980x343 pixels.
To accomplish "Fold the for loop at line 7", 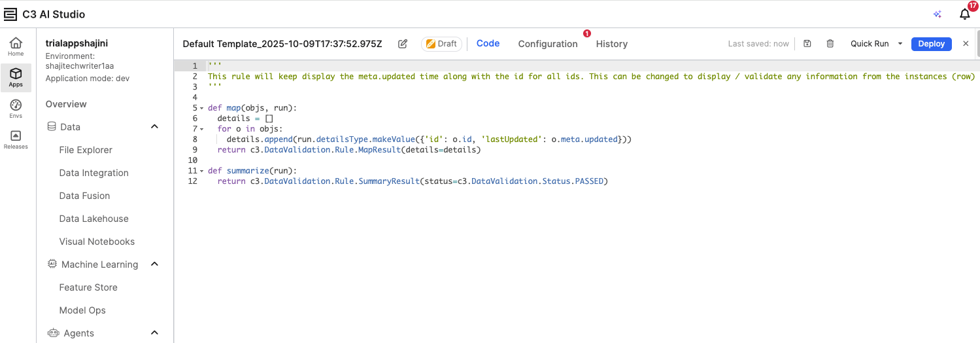I will point(201,129).
